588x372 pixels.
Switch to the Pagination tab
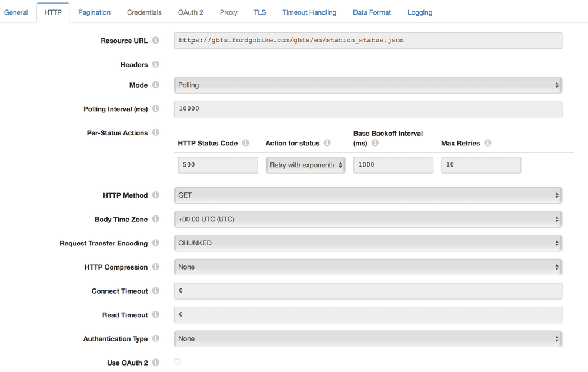[94, 12]
